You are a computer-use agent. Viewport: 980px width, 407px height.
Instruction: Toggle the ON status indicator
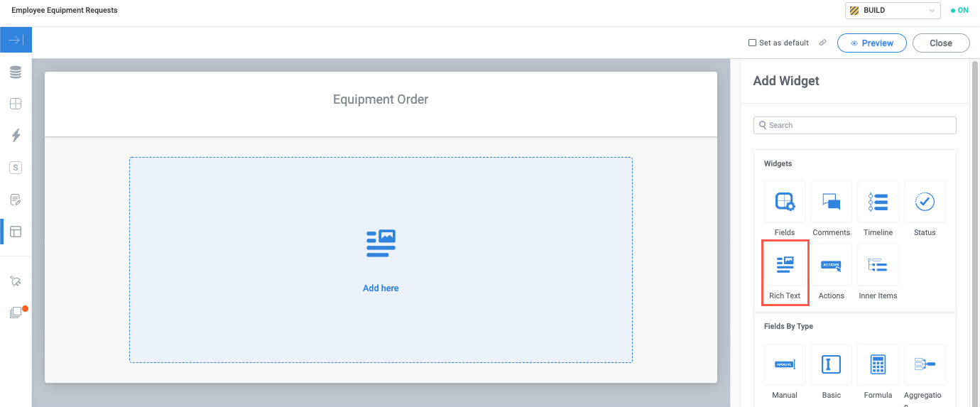[x=959, y=11]
